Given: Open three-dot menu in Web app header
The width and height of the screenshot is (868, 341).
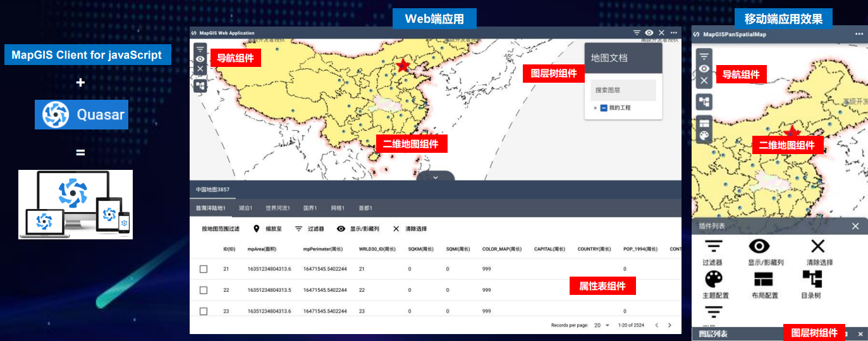Looking at the screenshot, I should [x=674, y=32].
